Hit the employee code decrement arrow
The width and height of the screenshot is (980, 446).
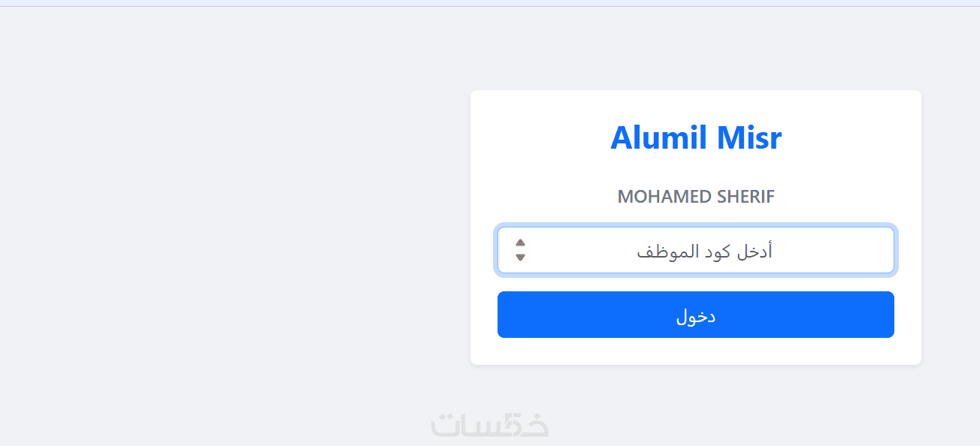pyautogui.click(x=520, y=258)
